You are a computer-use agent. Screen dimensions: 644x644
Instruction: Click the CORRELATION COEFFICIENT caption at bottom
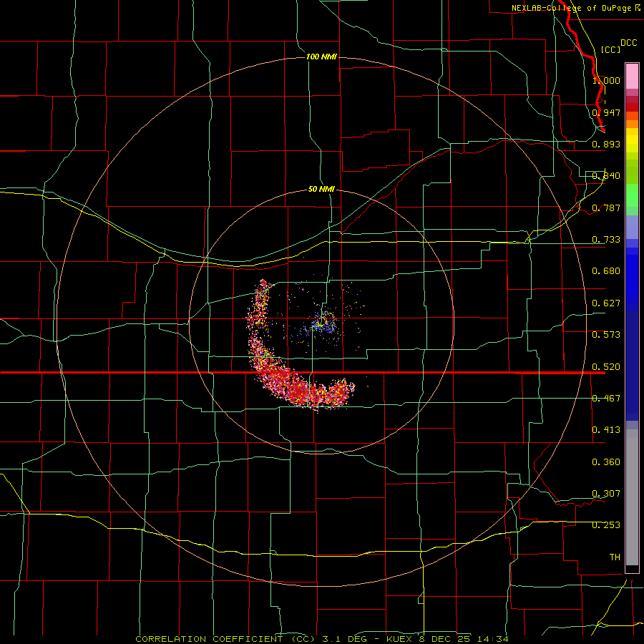(x=322, y=639)
